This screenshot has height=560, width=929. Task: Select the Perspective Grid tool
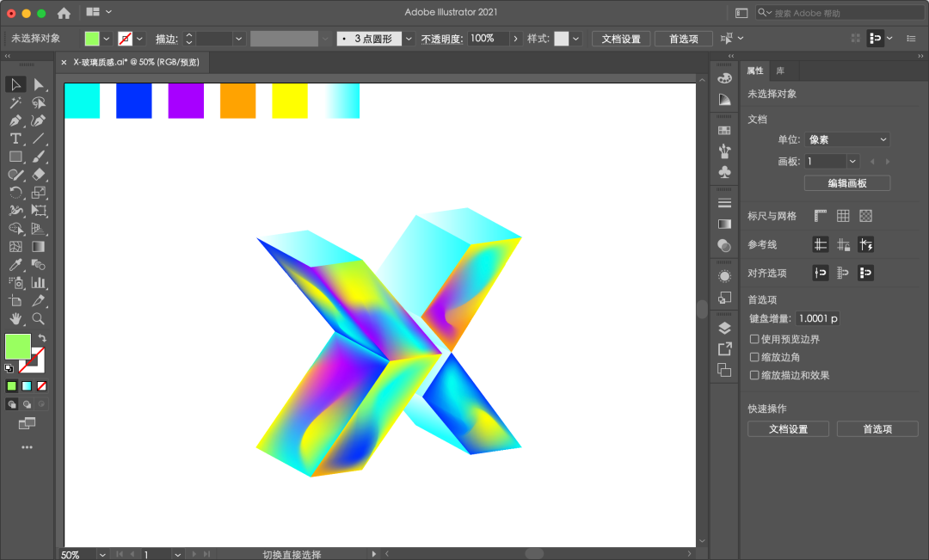click(39, 229)
